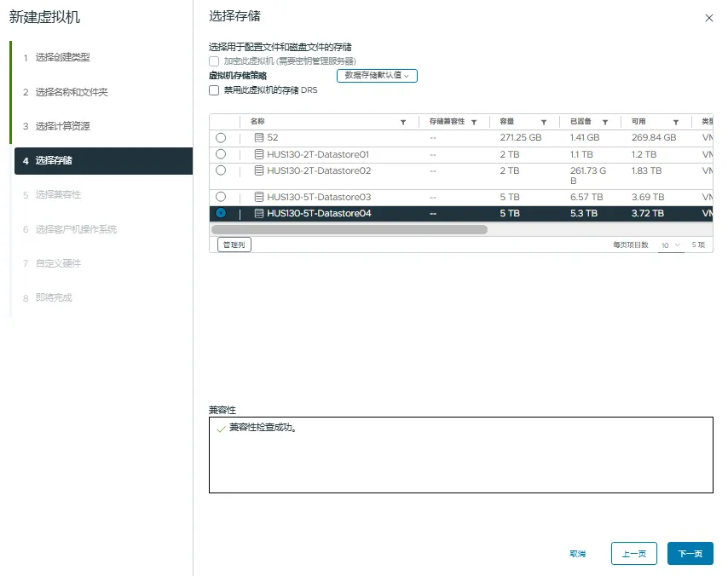
Task: Open the 每页项目数 dropdown showing 10
Action: pos(670,245)
